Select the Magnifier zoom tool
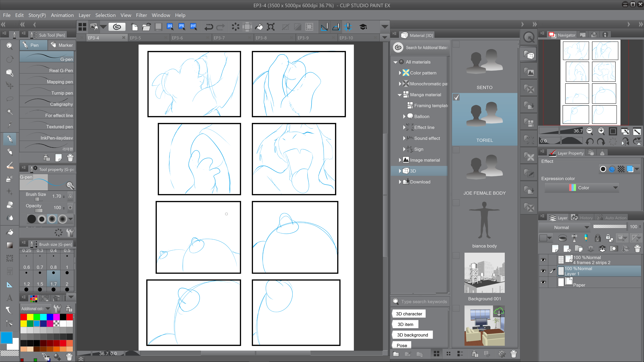644x362 pixels. click(x=10, y=46)
